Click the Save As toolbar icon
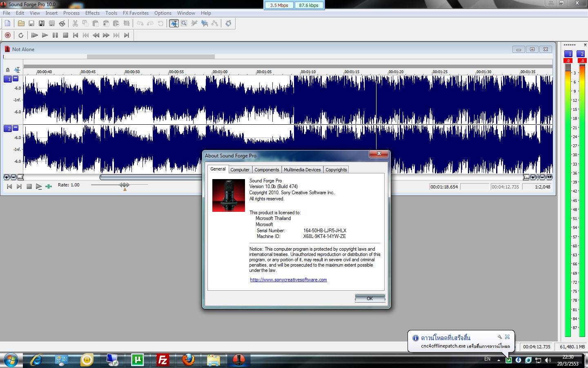The width and height of the screenshot is (588, 368). click(42, 23)
